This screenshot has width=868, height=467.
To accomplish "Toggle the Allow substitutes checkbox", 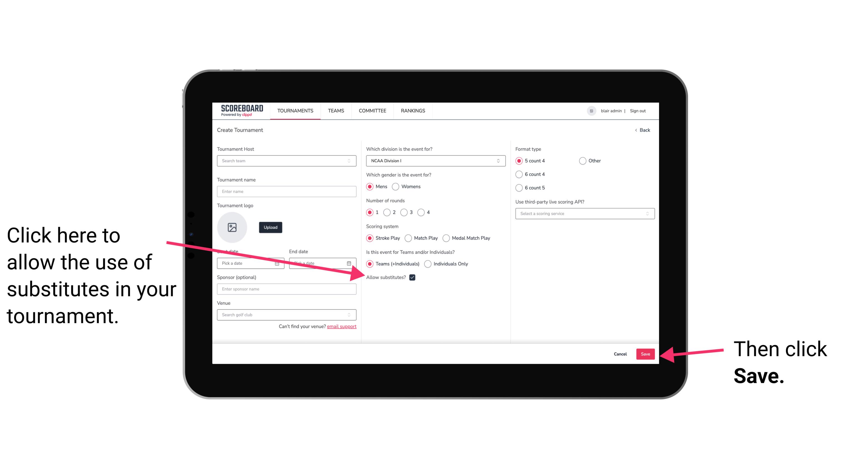I will pos(414,277).
